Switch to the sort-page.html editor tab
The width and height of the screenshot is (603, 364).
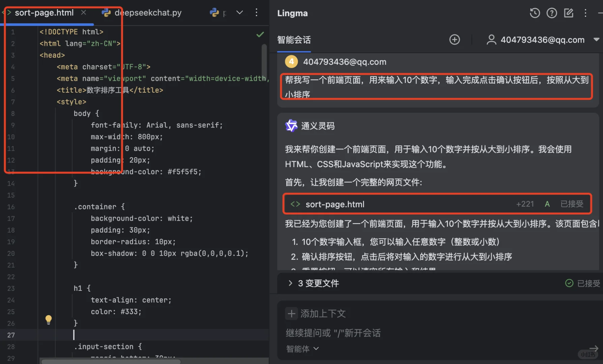(44, 12)
